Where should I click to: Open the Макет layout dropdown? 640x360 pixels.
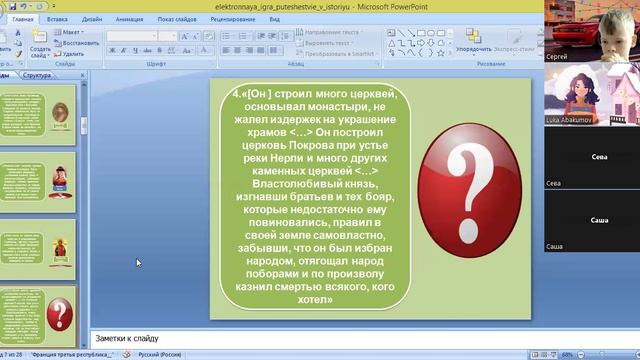tap(69, 32)
